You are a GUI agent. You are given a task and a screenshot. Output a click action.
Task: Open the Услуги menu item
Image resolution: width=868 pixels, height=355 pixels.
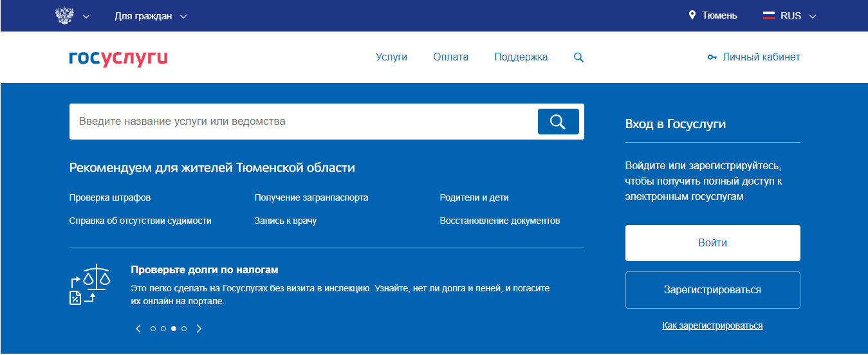[x=391, y=57]
